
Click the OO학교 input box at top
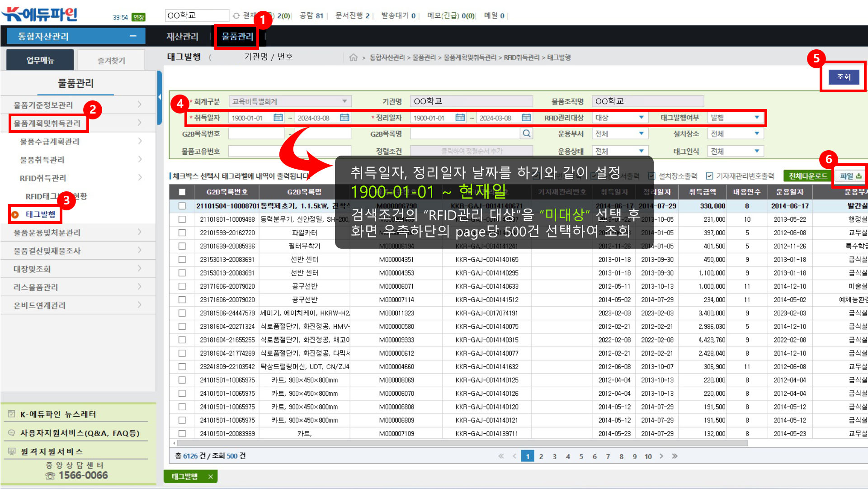[197, 15]
